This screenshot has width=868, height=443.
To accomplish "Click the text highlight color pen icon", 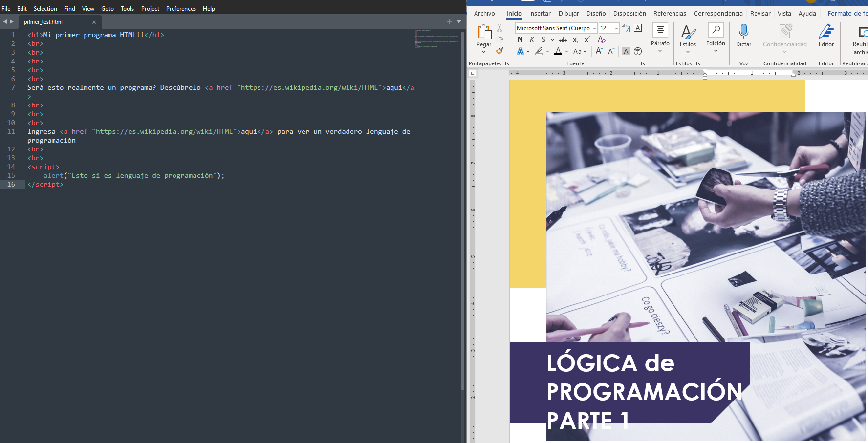I will pos(539,51).
